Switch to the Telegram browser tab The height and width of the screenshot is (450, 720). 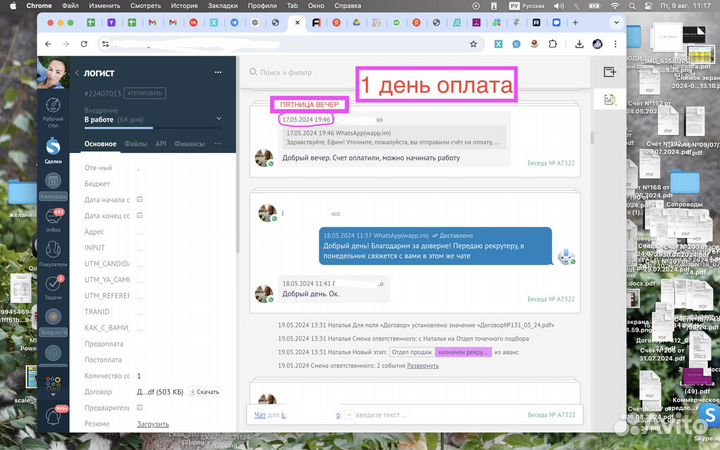(x=234, y=22)
